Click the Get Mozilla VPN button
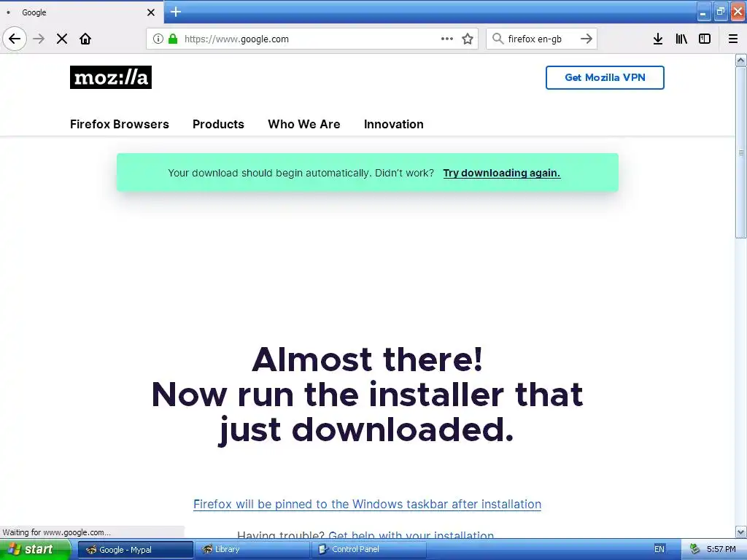 tap(605, 77)
